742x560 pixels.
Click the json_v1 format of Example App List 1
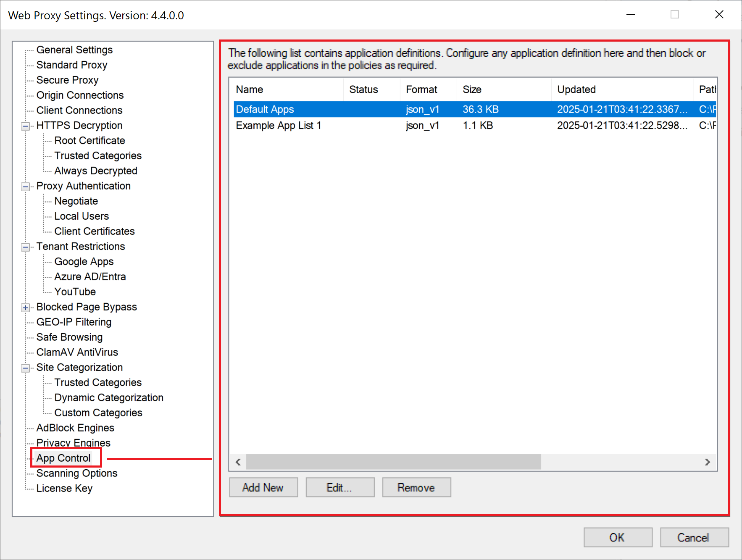pyautogui.click(x=423, y=126)
